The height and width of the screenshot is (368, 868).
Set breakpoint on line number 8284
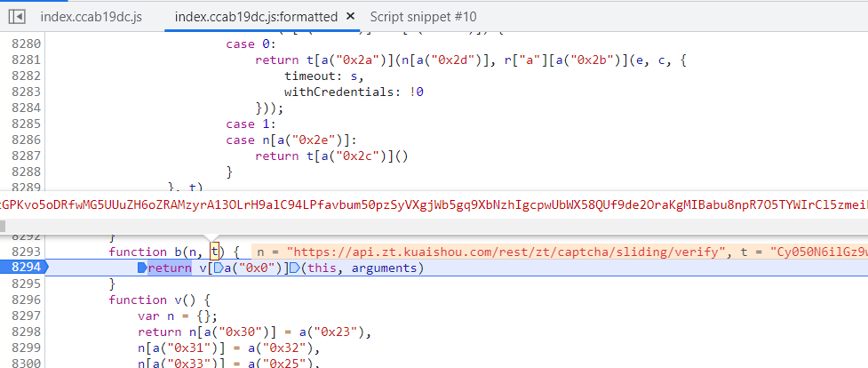pos(26,108)
